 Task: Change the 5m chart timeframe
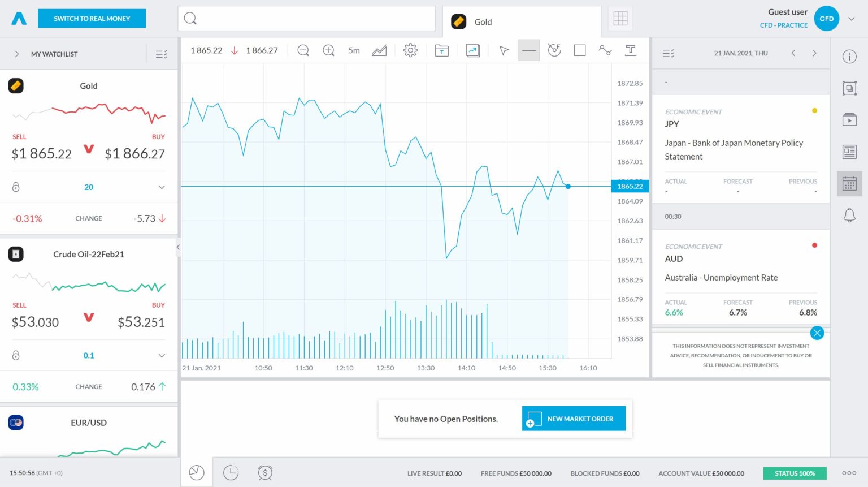coord(354,50)
